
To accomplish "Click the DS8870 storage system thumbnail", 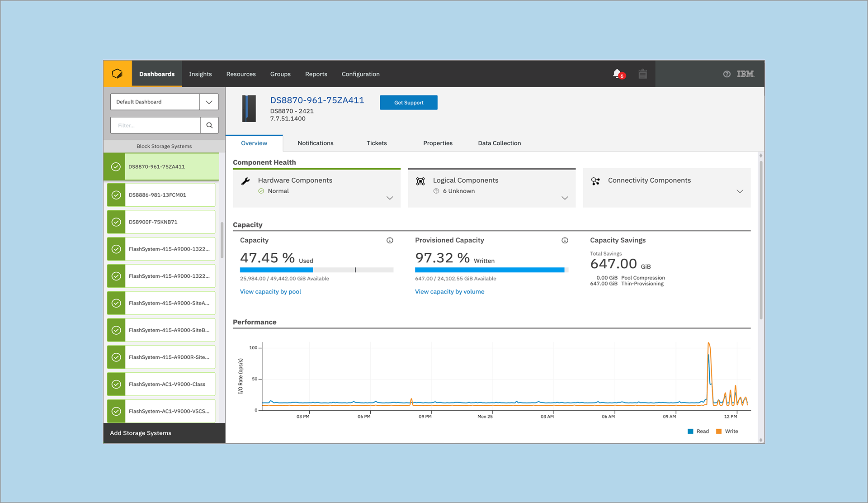I will [249, 109].
